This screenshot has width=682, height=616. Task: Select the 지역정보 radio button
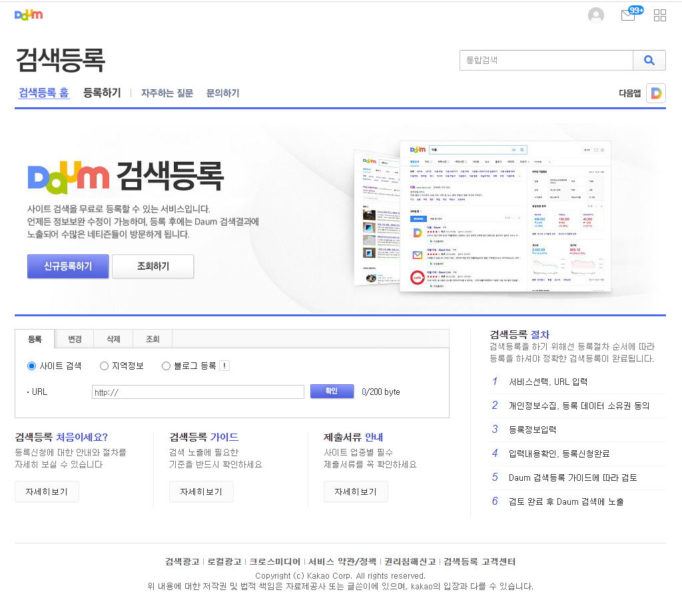tap(104, 366)
